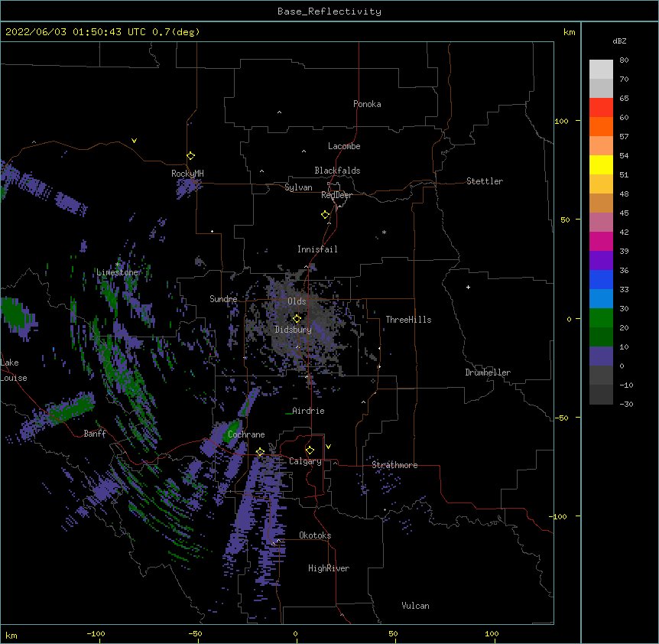659x644 pixels.
Task: Choose the pink 42–45 dBZ legend swatch
Action: (x=601, y=223)
